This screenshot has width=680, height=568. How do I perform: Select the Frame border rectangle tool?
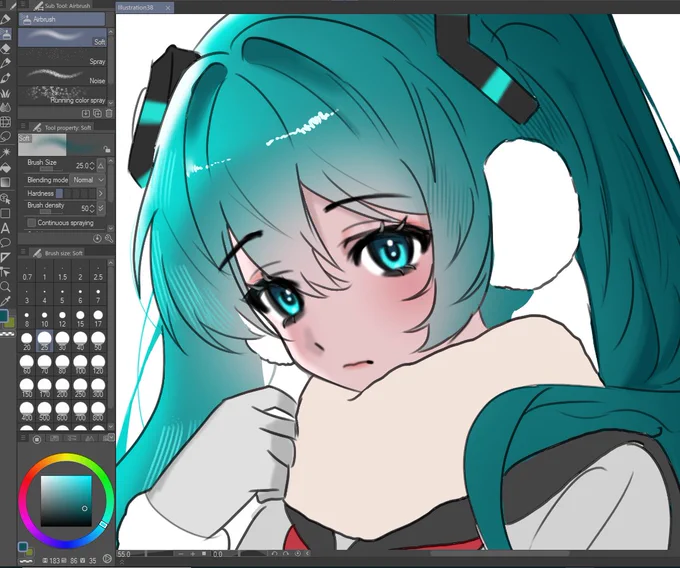(x=5, y=213)
